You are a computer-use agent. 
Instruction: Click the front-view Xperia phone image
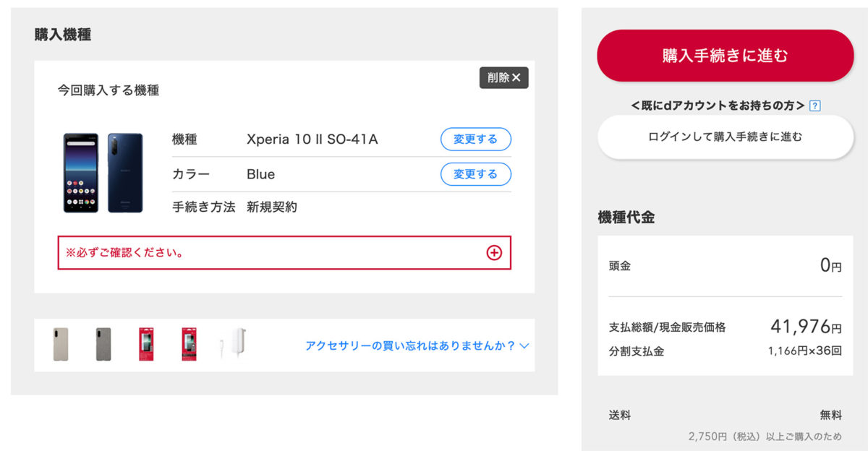tap(81, 173)
